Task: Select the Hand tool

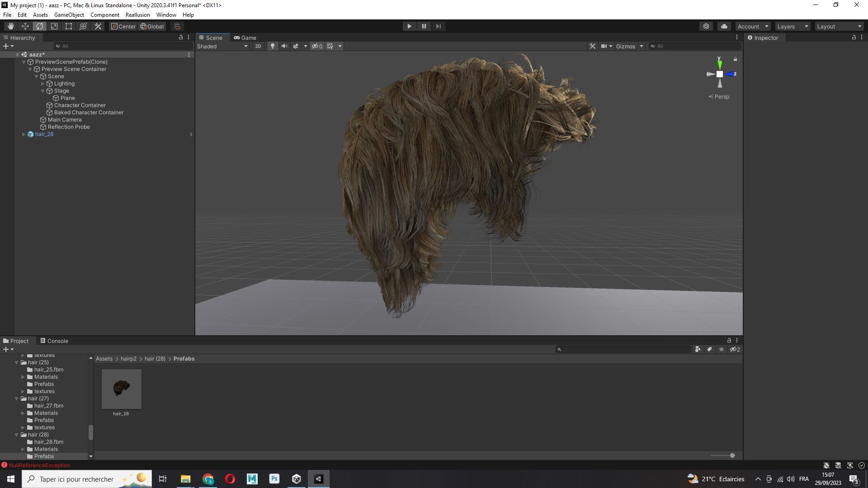Action: pos(10,26)
